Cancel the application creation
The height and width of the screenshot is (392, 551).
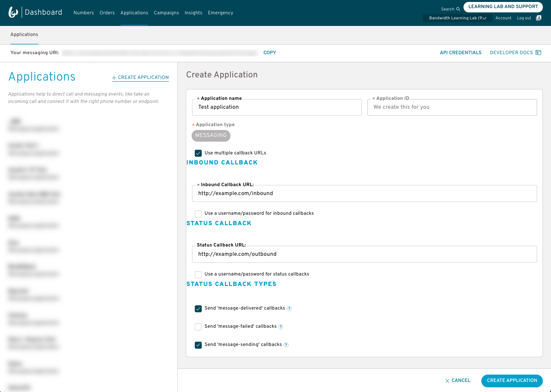click(x=458, y=381)
